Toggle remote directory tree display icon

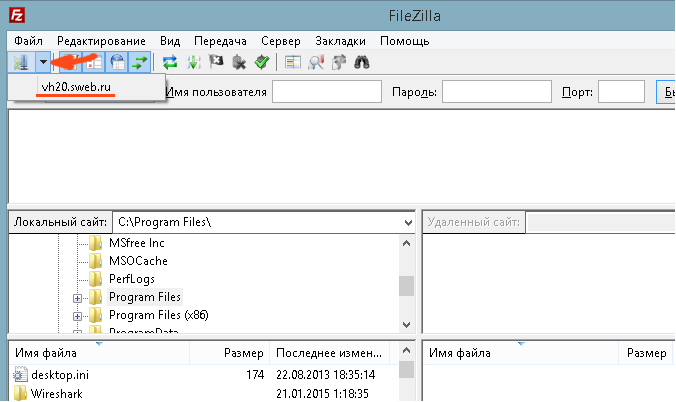[x=117, y=63]
